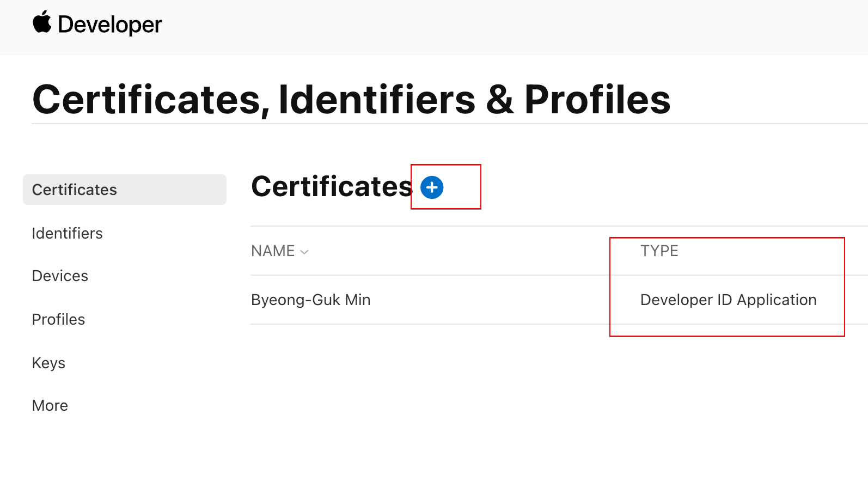Click the Certificates section heading
The image size is (868, 499).
click(332, 186)
